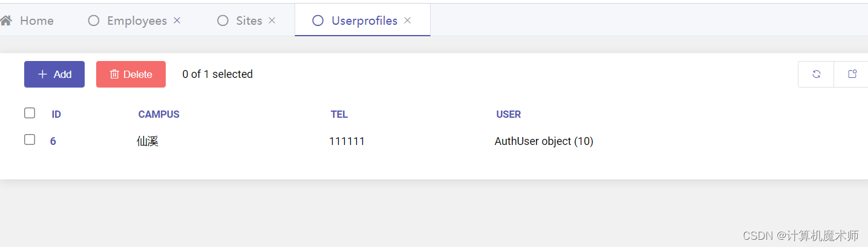The height and width of the screenshot is (247, 868).
Task: Close the Employees tab
Action: (x=177, y=21)
